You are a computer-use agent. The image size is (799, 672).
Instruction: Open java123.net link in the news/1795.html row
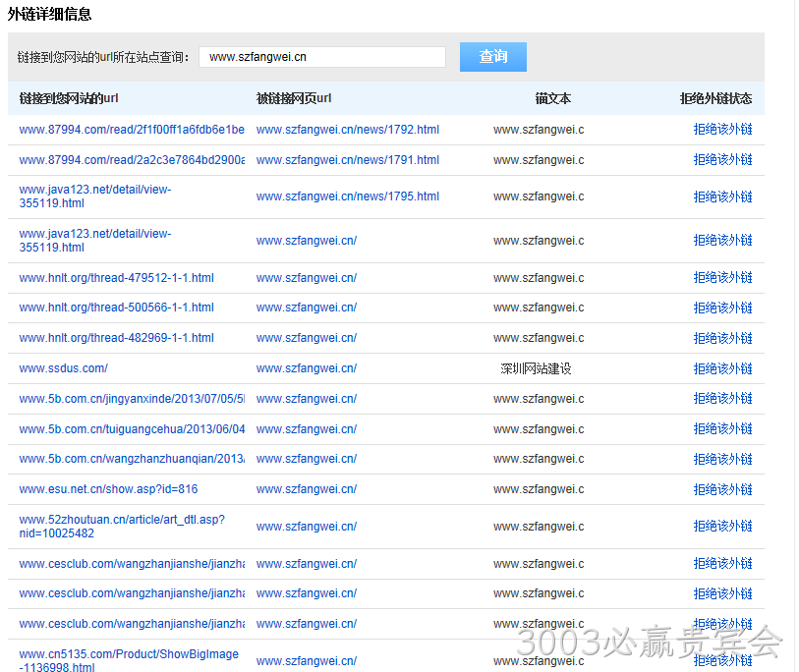coord(95,196)
